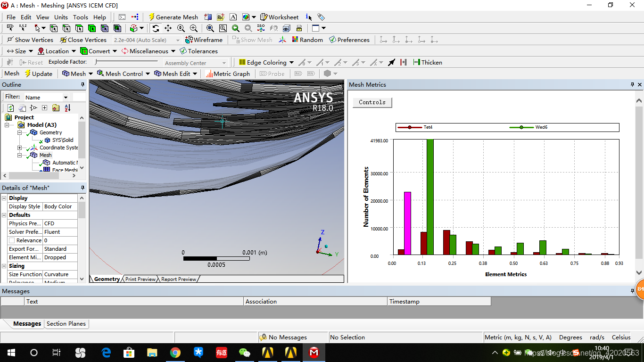This screenshot has width=644, height=362.
Task: Collapse the Display section in Details
Action: tap(4, 198)
